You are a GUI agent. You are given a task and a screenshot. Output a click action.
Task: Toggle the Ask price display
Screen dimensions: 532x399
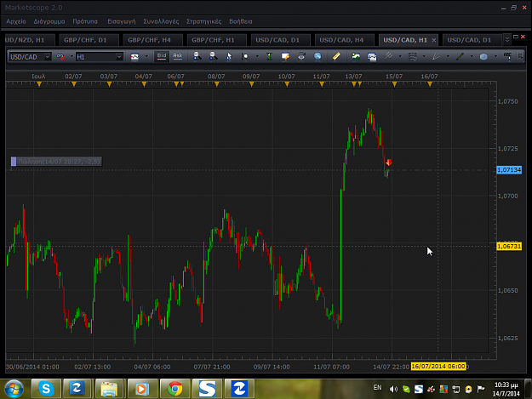point(177,56)
